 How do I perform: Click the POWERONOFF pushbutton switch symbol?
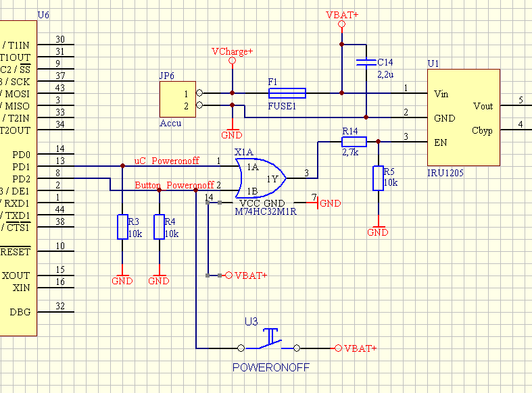pyautogui.click(x=269, y=340)
